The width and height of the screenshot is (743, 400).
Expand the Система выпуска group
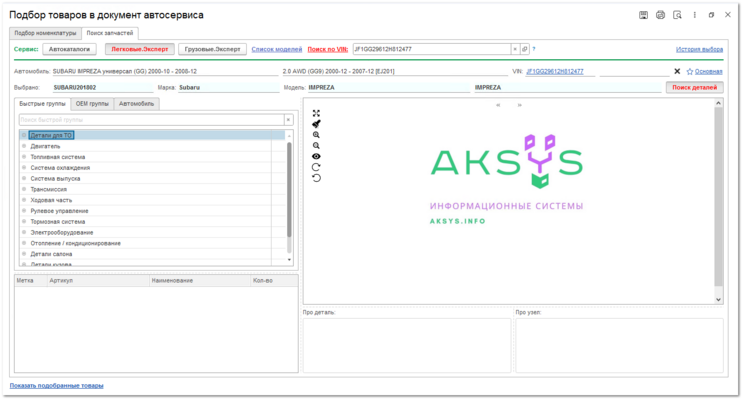coord(24,179)
